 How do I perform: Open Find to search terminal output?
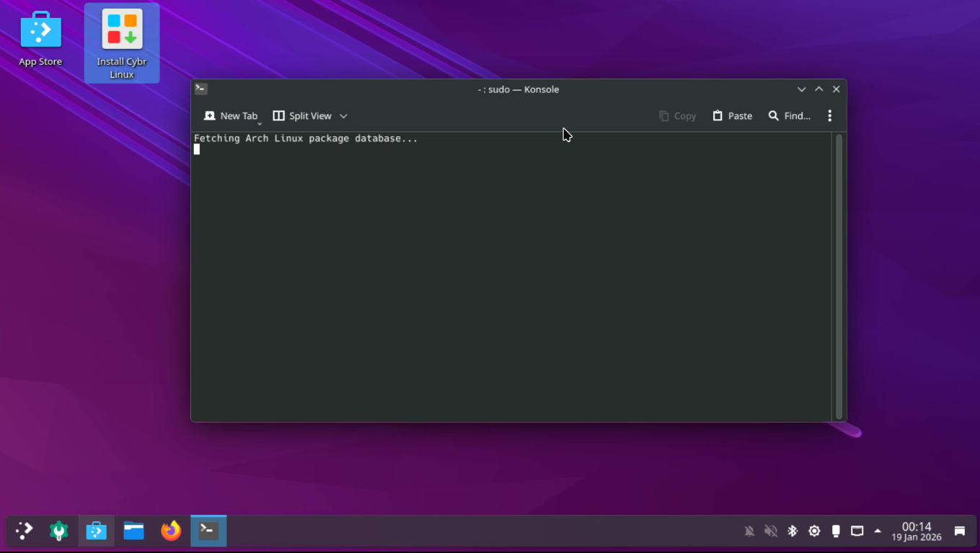(790, 115)
